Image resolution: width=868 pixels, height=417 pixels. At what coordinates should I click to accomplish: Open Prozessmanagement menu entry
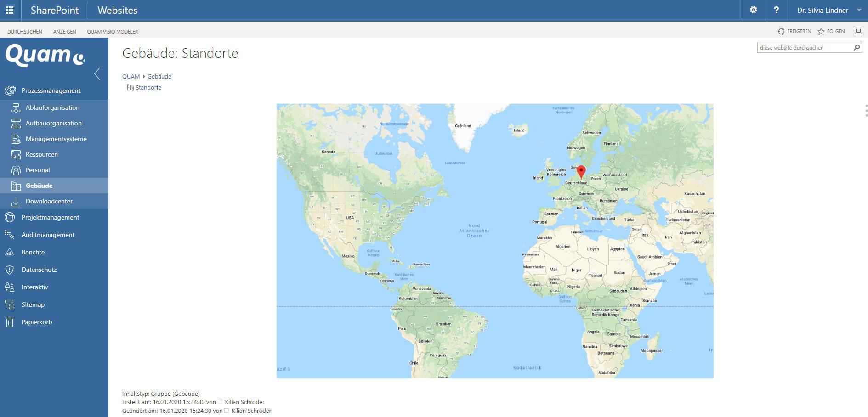click(51, 90)
